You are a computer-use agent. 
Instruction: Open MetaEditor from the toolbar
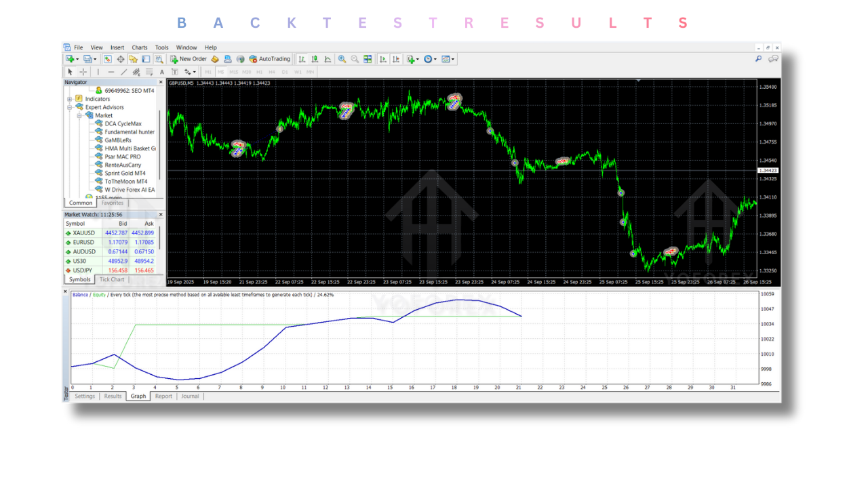[x=214, y=59]
